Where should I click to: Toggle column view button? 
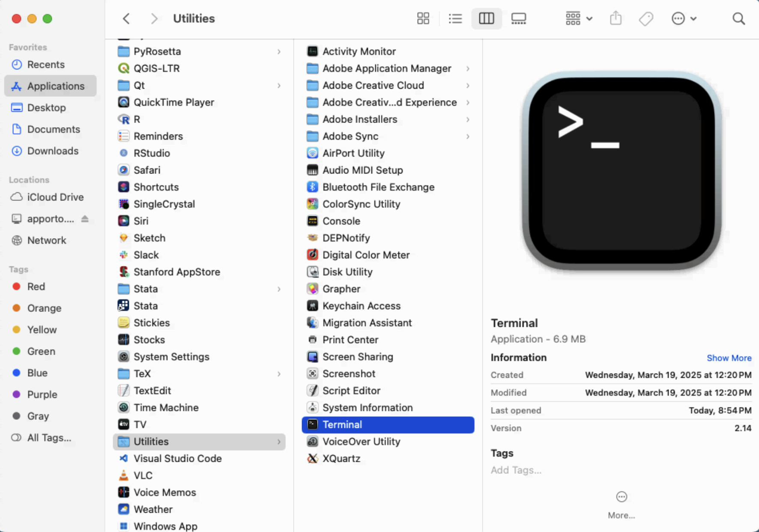click(487, 18)
